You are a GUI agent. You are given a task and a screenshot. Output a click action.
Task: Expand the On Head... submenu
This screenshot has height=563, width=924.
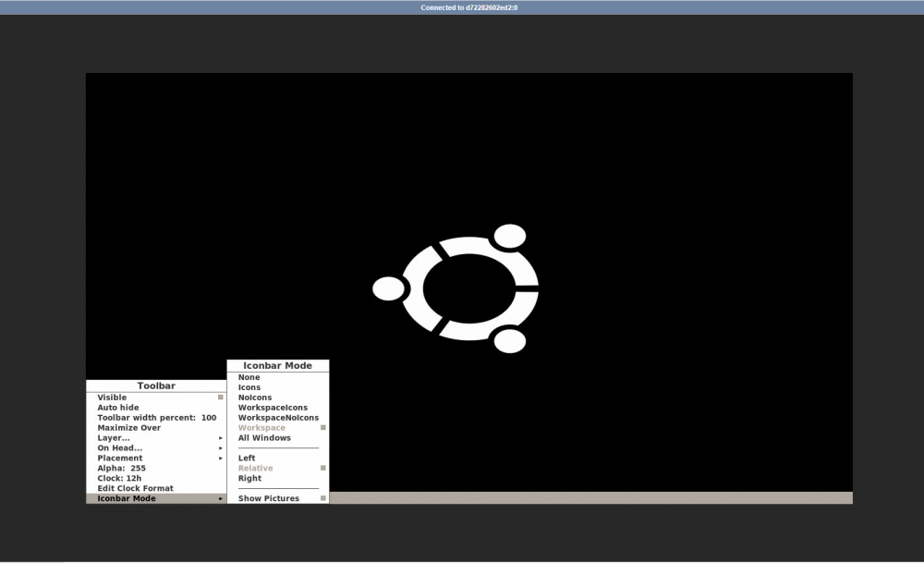click(156, 448)
